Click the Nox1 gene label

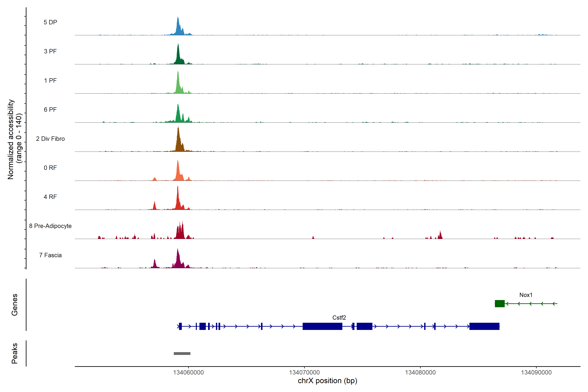(526, 295)
